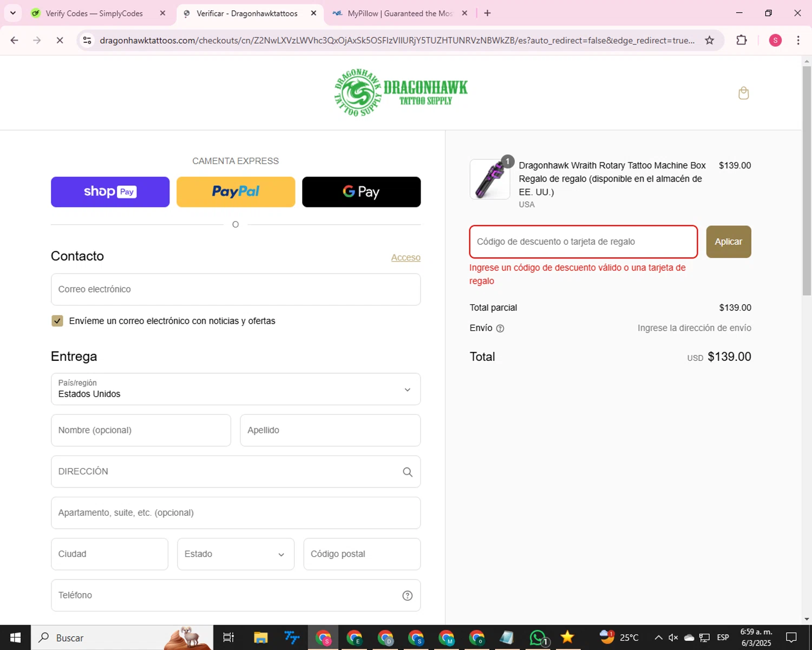Click the search icon in DIRECCIÓN field
This screenshot has height=650, width=812.
pyautogui.click(x=408, y=472)
